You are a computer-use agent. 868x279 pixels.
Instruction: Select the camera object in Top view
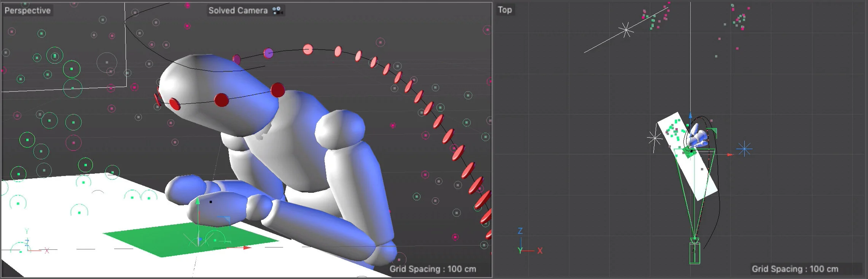coord(694,251)
